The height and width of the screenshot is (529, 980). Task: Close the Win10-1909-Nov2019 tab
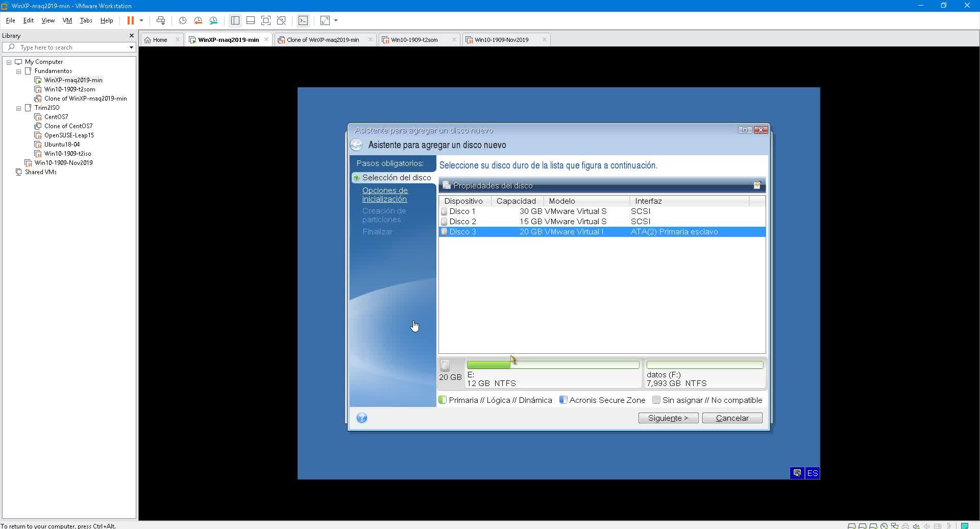click(545, 39)
